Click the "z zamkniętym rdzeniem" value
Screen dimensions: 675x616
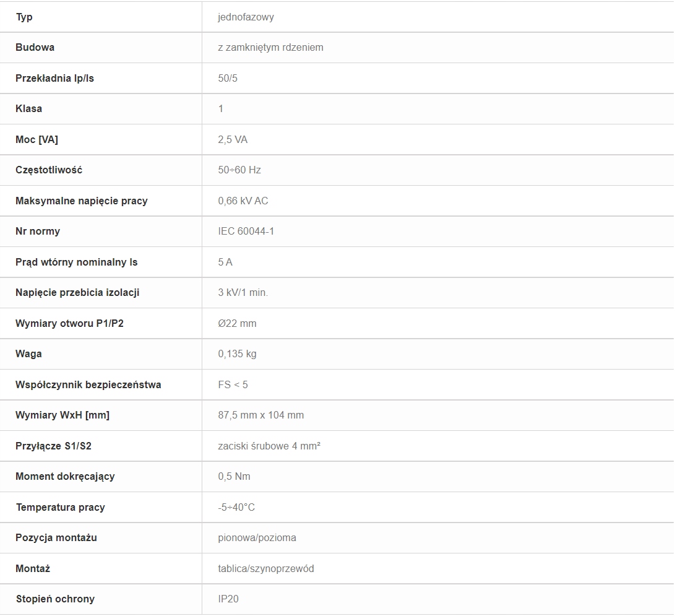270,47
